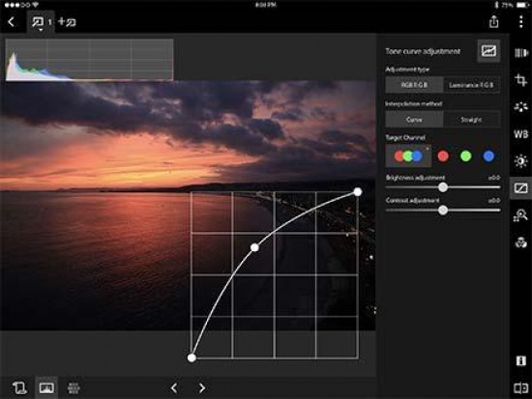Select the red target channel

[x=443, y=156]
